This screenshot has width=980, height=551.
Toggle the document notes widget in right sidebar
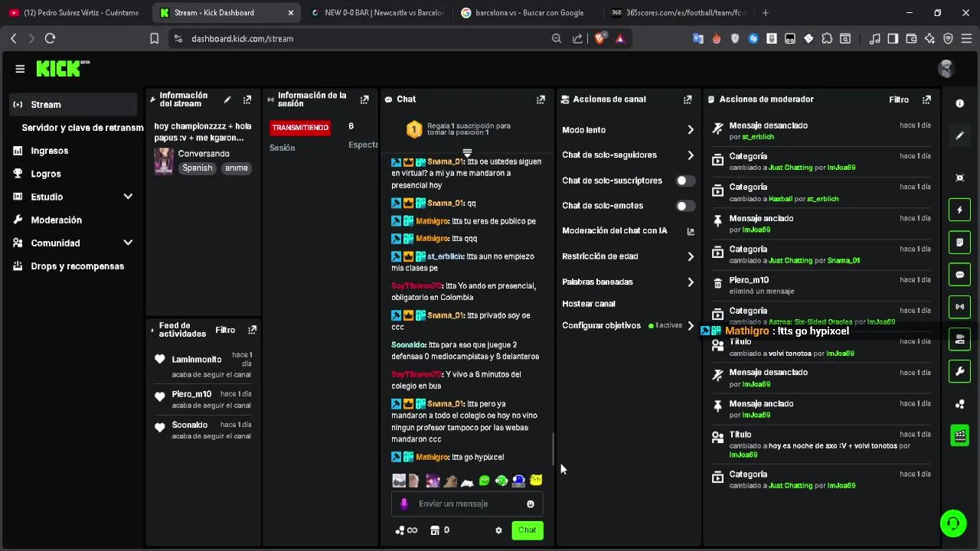(x=960, y=242)
